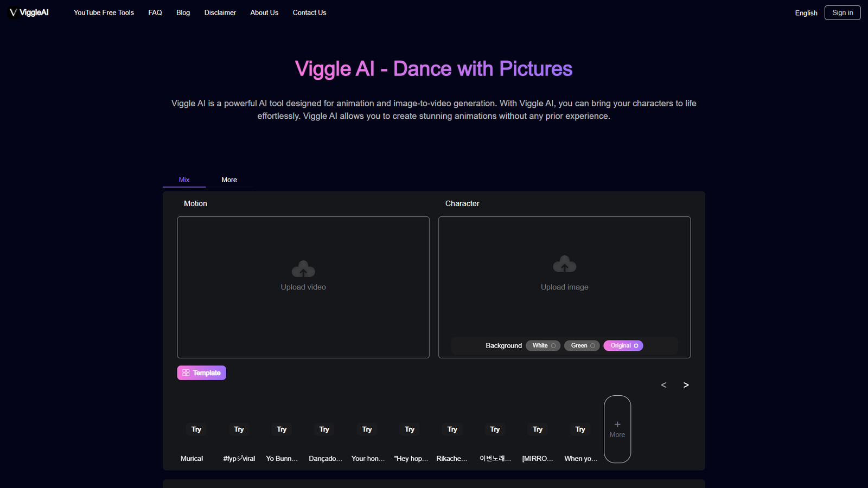Switch to the Mix tab

(184, 179)
